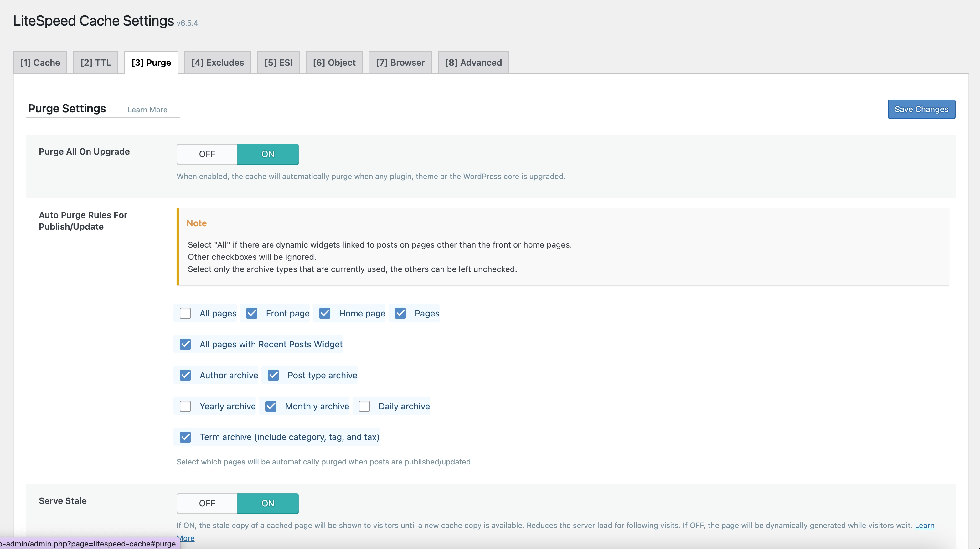The height and width of the screenshot is (549, 980).
Task: Uncheck the Post type archive checkbox
Action: 273,375
